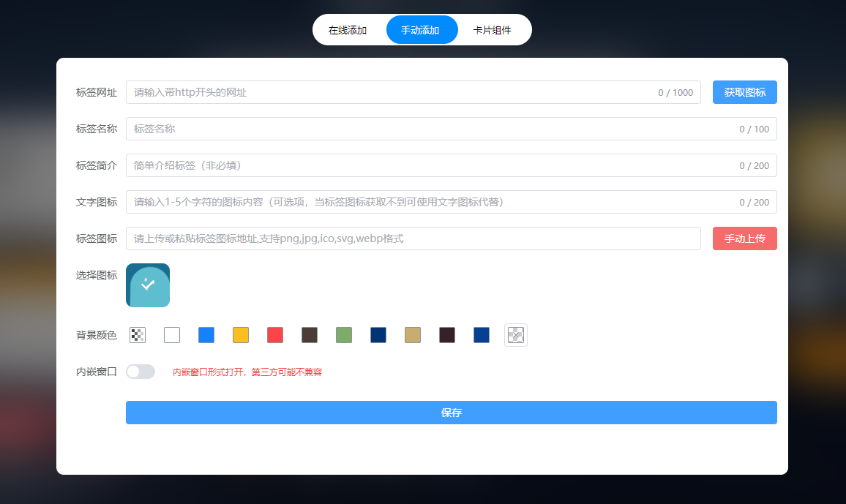Select the transparent checkered background option
This screenshot has width=846, height=504.
[138, 334]
